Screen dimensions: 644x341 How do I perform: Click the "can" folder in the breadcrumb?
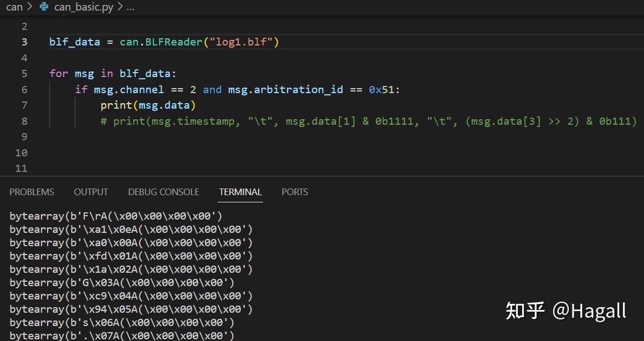pyautogui.click(x=14, y=7)
